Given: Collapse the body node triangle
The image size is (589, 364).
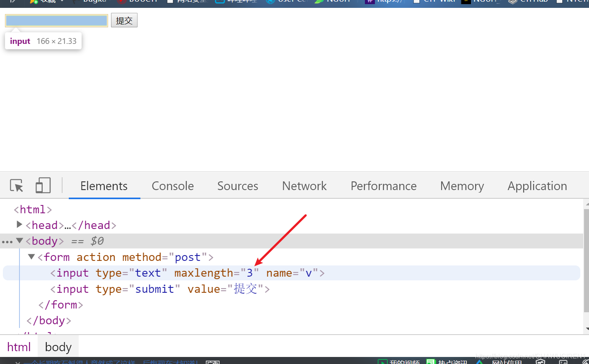Looking at the screenshot, I should [19, 241].
